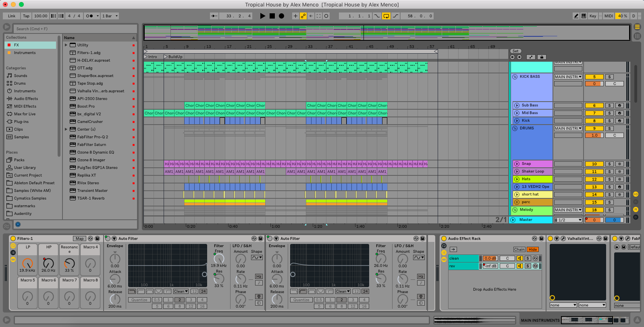644x327 pixels.
Task: Open the Master output 1/2 dropdown
Action: tap(568, 220)
